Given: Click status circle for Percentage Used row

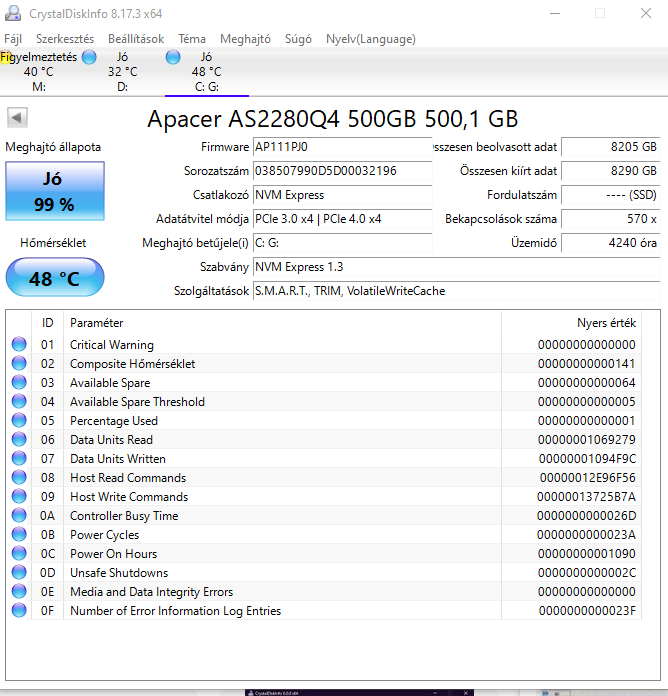Looking at the screenshot, I should 19,420.
